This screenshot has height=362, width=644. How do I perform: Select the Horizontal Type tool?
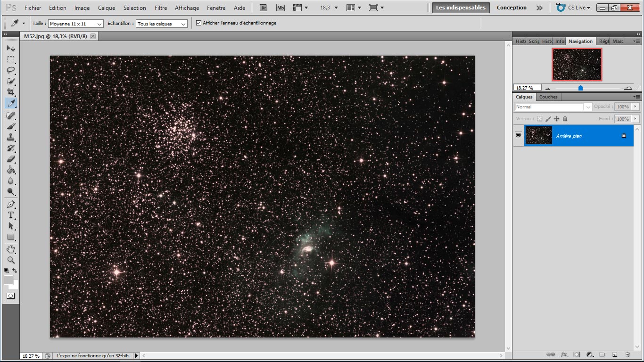pyautogui.click(x=11, y=215)
